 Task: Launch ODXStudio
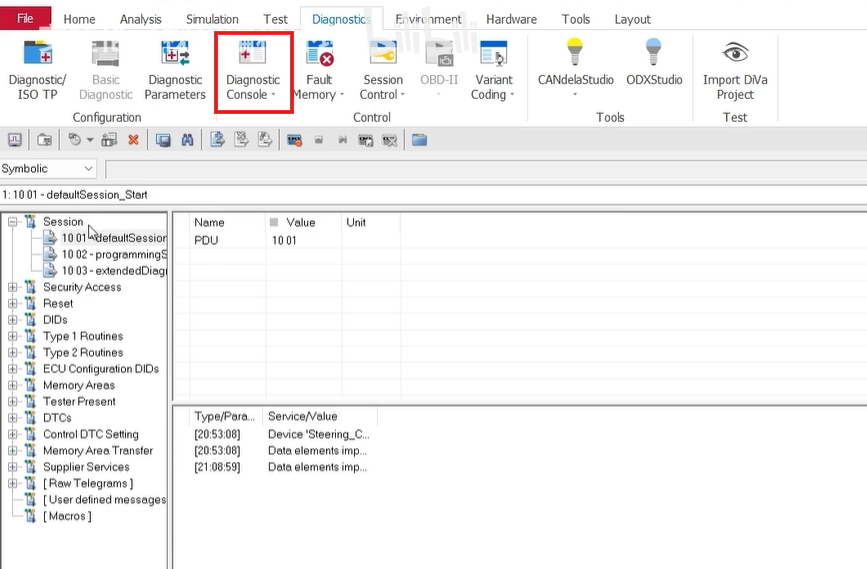[654, 64]
